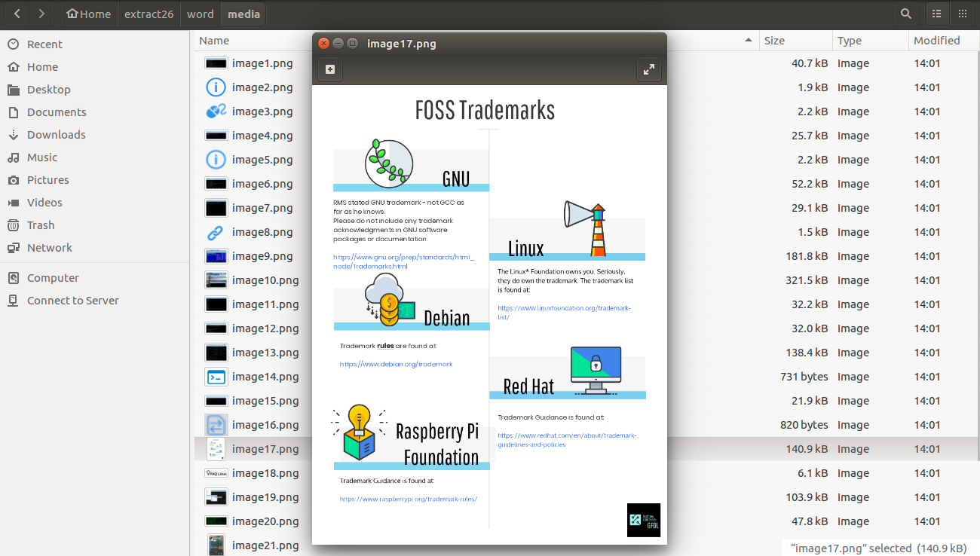Click media breadcrumb
The height and width of the screenshot is (556, 980).
[243, 14]
